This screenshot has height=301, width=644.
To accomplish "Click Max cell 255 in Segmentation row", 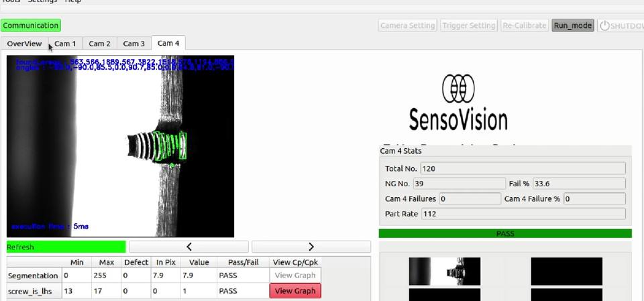I will [x=107, y=275].
